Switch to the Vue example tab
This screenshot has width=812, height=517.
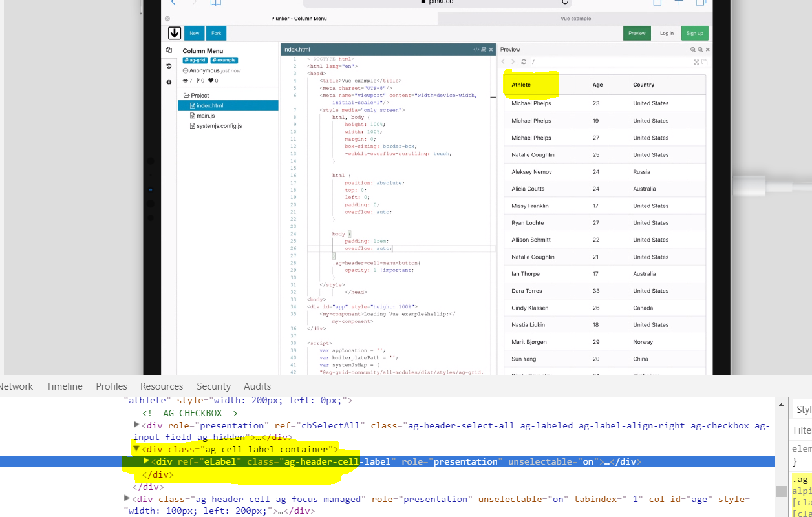575,19
